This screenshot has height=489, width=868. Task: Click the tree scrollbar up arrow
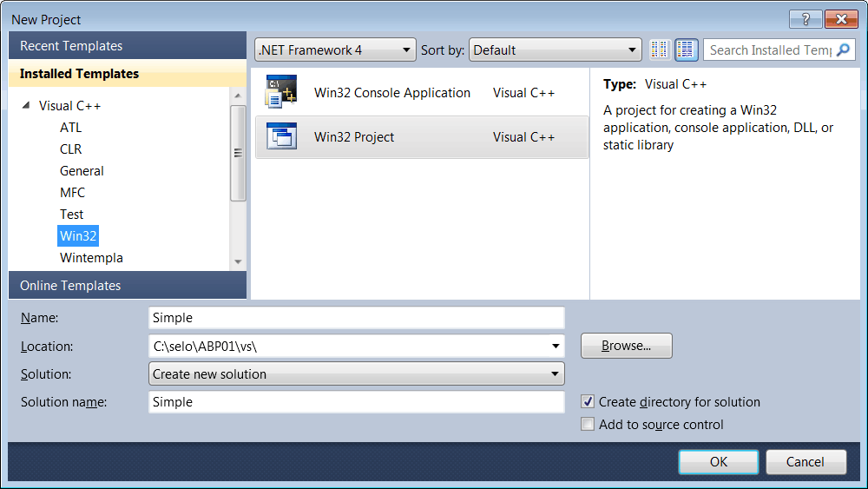click(238, 96)
